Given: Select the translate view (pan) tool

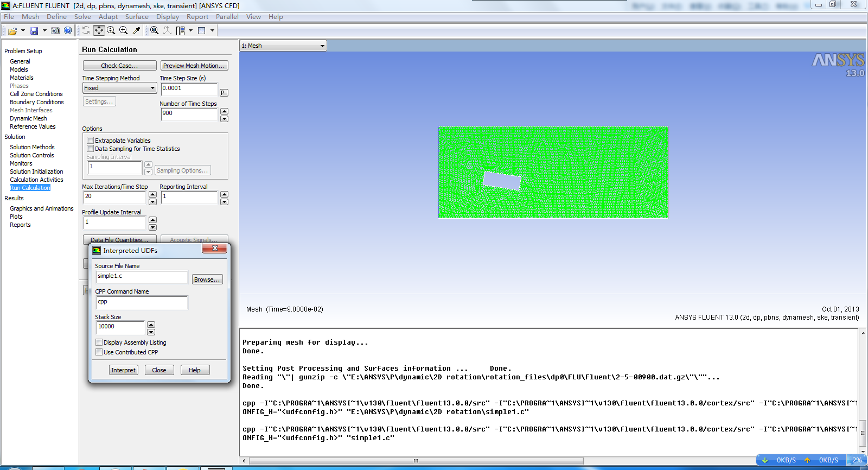Looking at the screenshot, I should pyautogui.click(x=99, y=30).
